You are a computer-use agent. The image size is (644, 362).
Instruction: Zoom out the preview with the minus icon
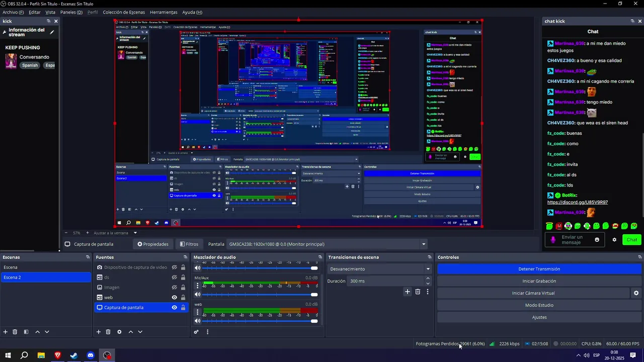tap(66, 233)
